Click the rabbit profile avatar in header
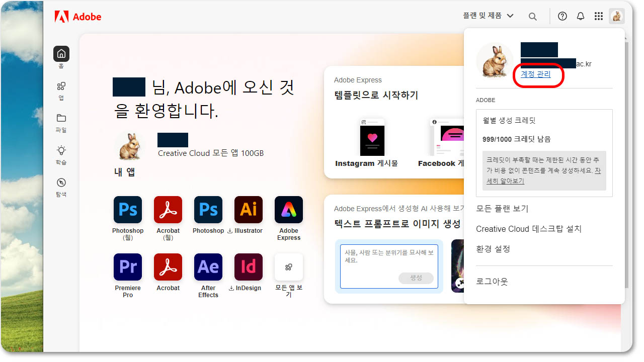Image resolution: width=644 pixels, height=362 pixels. pos(617,16)
